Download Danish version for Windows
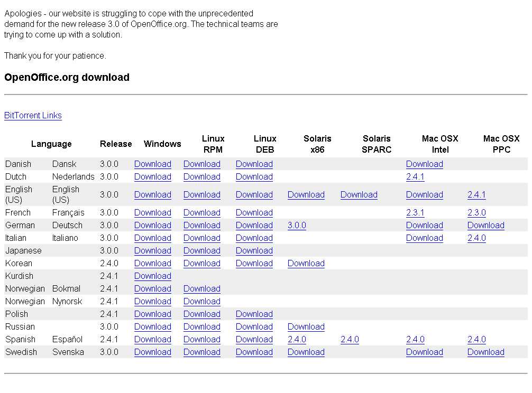This screenshot has height=393, width=532. pyautogui.click(x=153, y=164)
